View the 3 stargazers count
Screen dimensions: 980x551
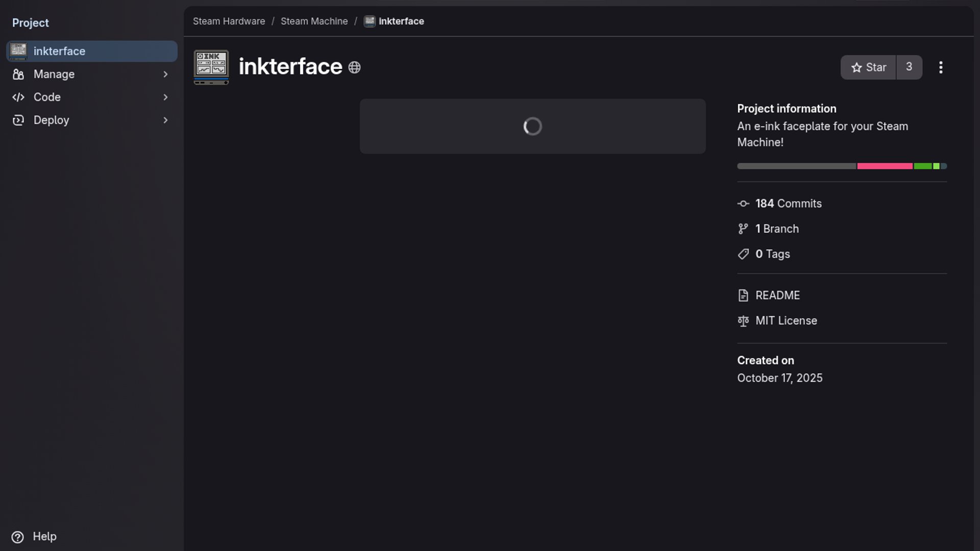[x=909, y=67]
